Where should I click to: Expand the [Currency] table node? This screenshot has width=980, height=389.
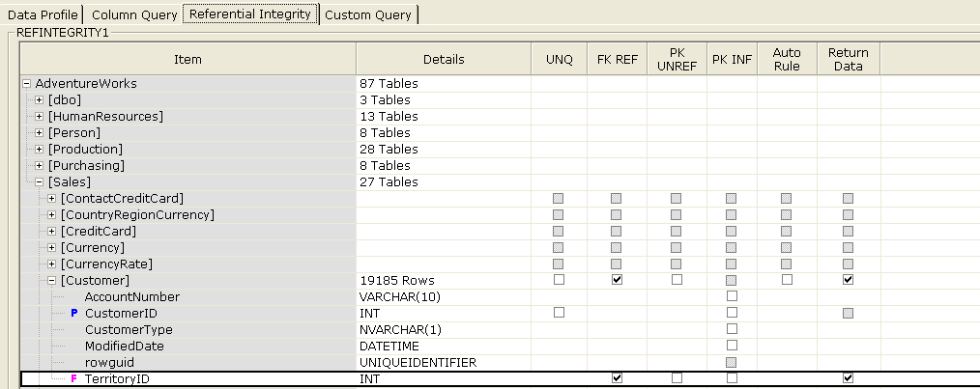[x=52, y=247]
